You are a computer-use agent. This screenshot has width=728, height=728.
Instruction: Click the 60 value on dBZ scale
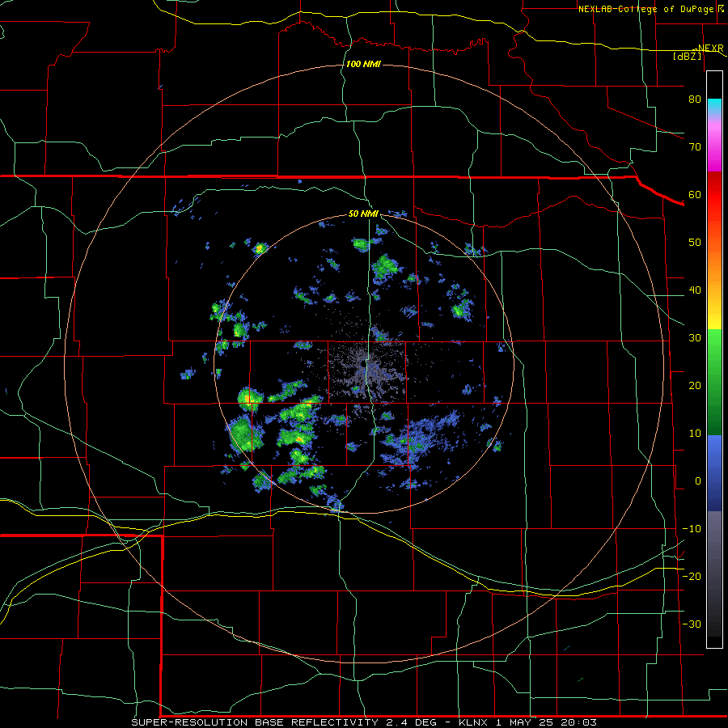click(695, 194)
